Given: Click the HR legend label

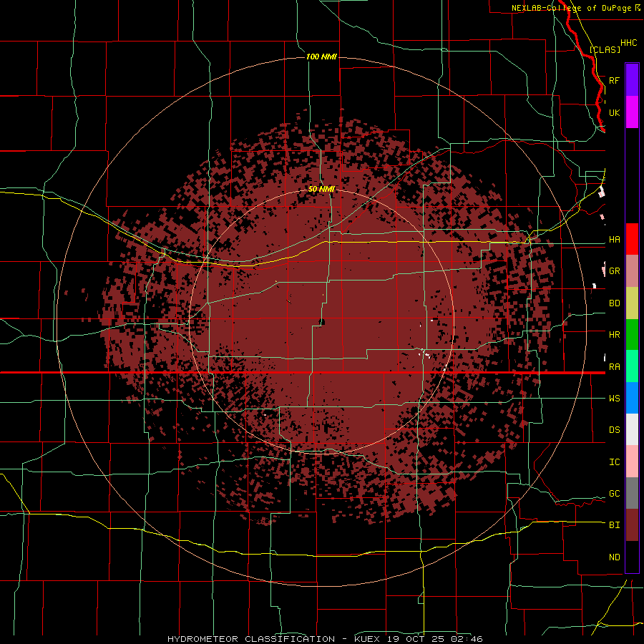Looking at the screenshot, I should tap(614, 335).
